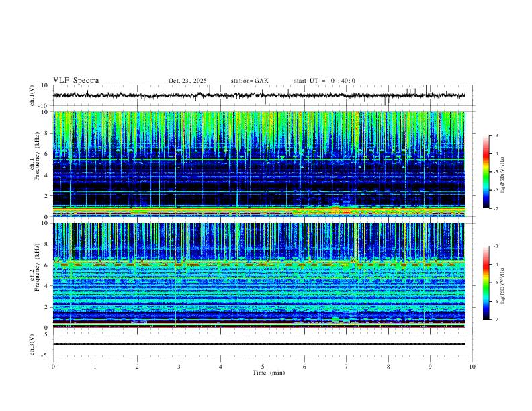Click the 'ch.1(V)' waveform axis label
Viewport: 532px width, 411px height.
coord(32,95)
